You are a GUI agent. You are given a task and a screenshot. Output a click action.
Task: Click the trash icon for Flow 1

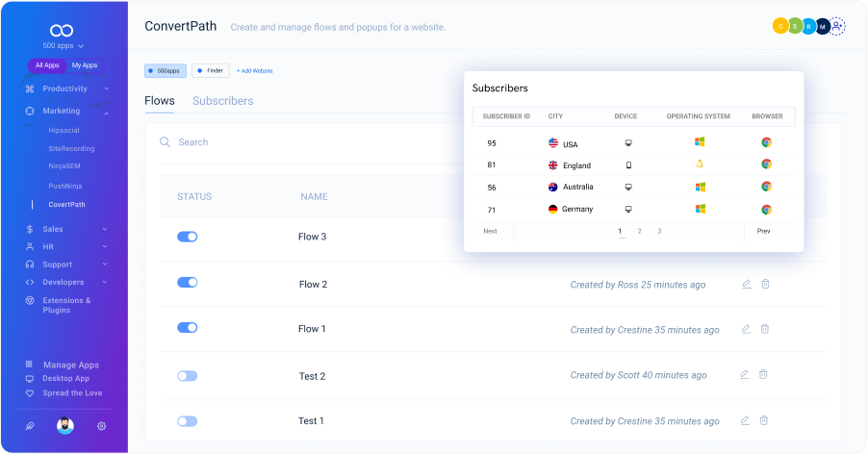pos(765,329)
